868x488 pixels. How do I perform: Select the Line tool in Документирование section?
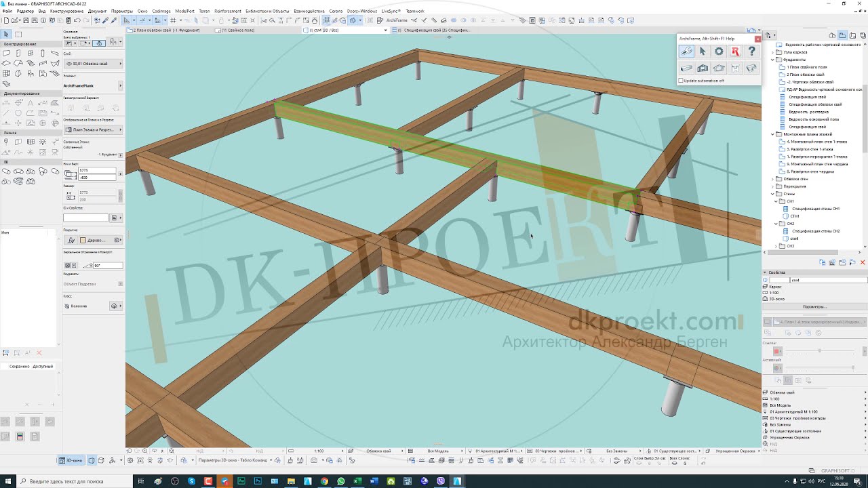pyautogui.click(x=7, y=113)
